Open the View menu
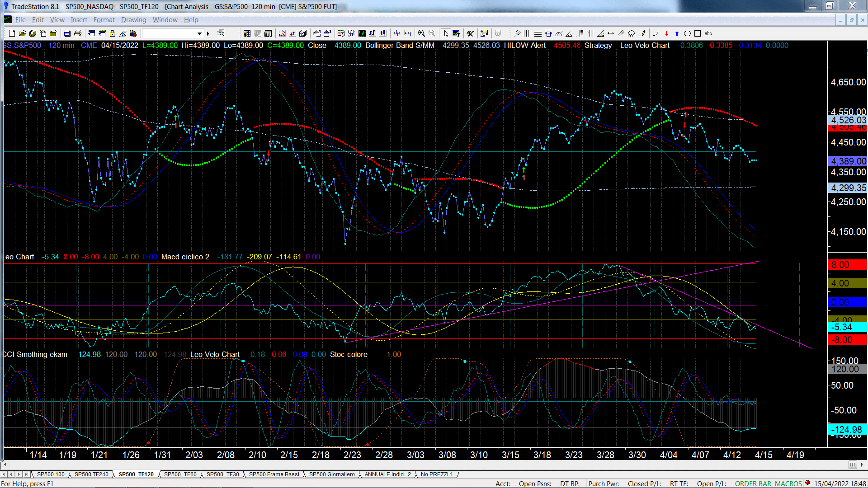The height and width of the screenshot is (488, 868). (x=57, y=20)
